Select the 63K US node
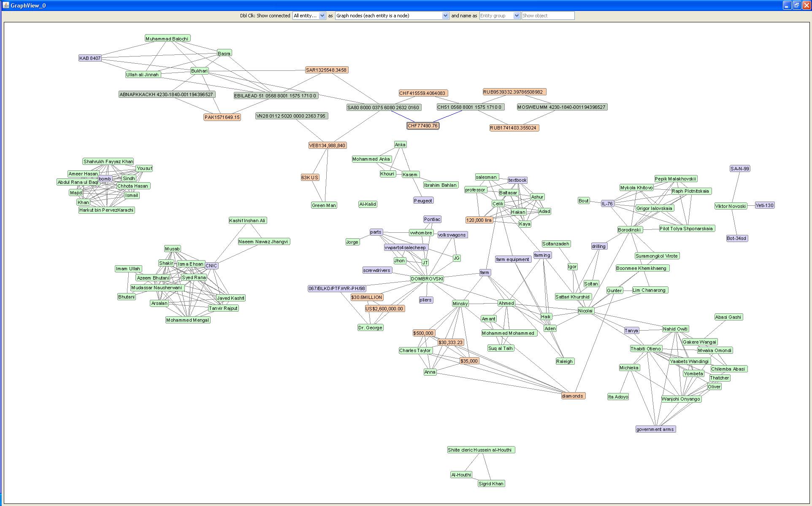 [x=310, y=178]
